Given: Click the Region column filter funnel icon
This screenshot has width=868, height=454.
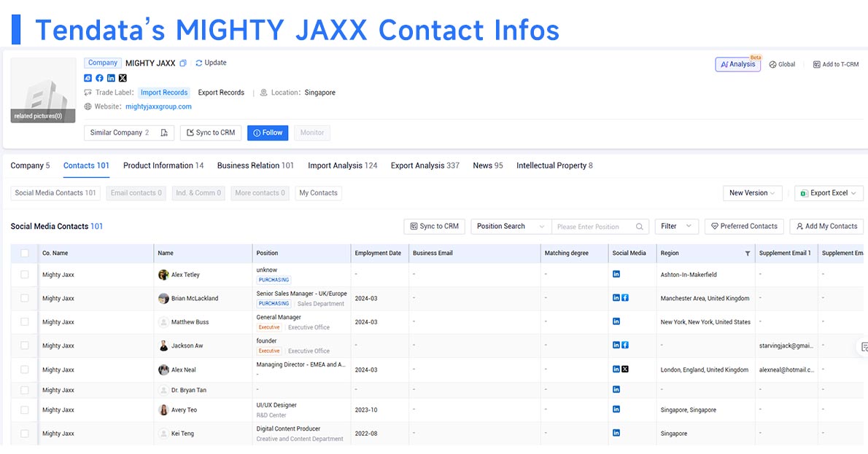Looking at the screenshot, I should coord(748,254).
